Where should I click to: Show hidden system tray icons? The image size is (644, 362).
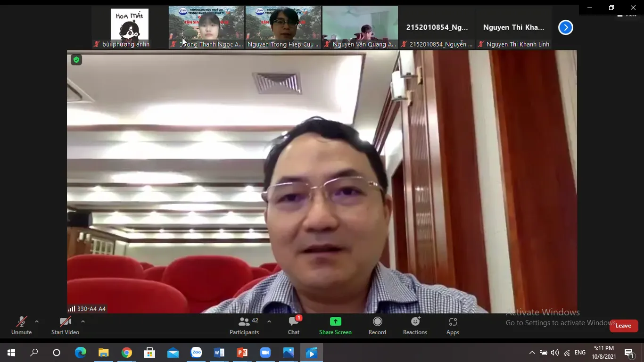(x=532, y=353)
